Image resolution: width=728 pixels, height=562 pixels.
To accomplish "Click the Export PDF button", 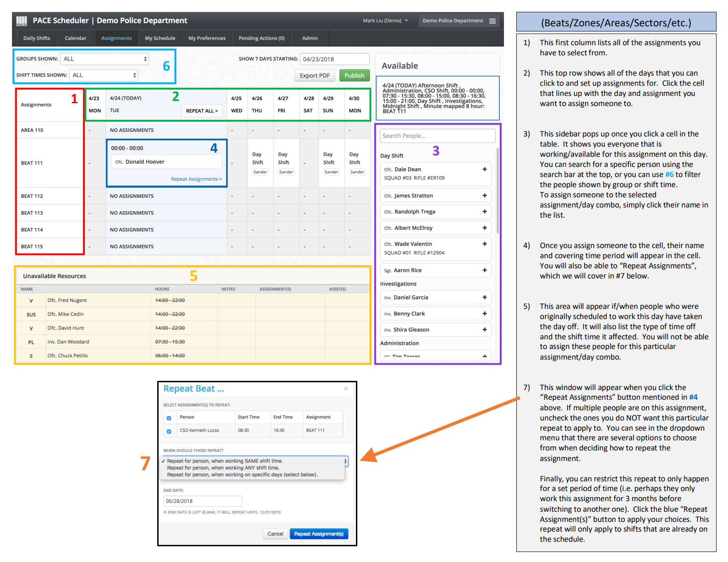I will tap(315, 76).
